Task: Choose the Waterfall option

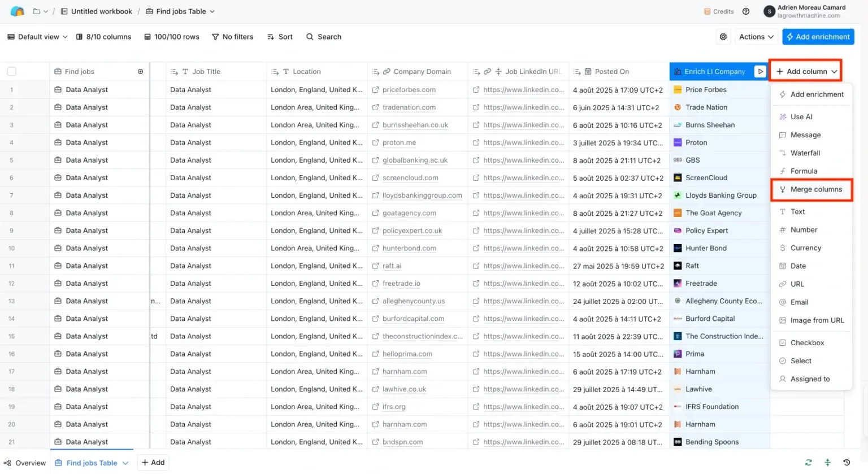Action: pyautogui.click(x=811, y=153)
